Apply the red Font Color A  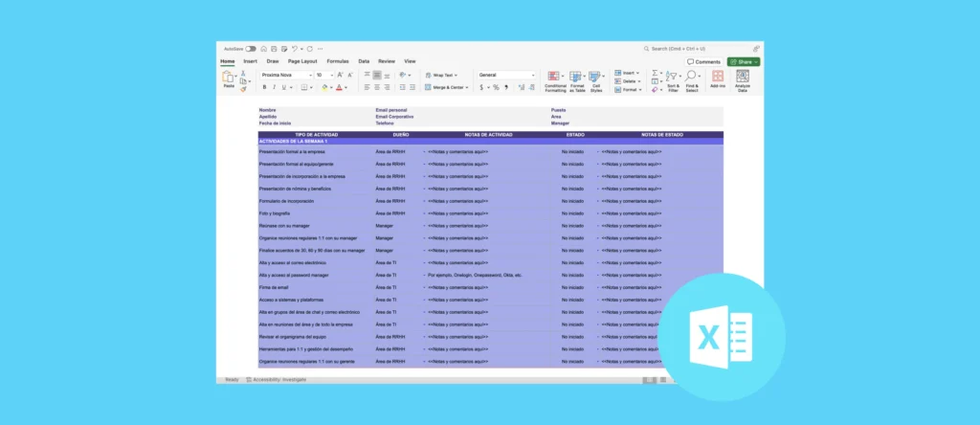(339, 87)
